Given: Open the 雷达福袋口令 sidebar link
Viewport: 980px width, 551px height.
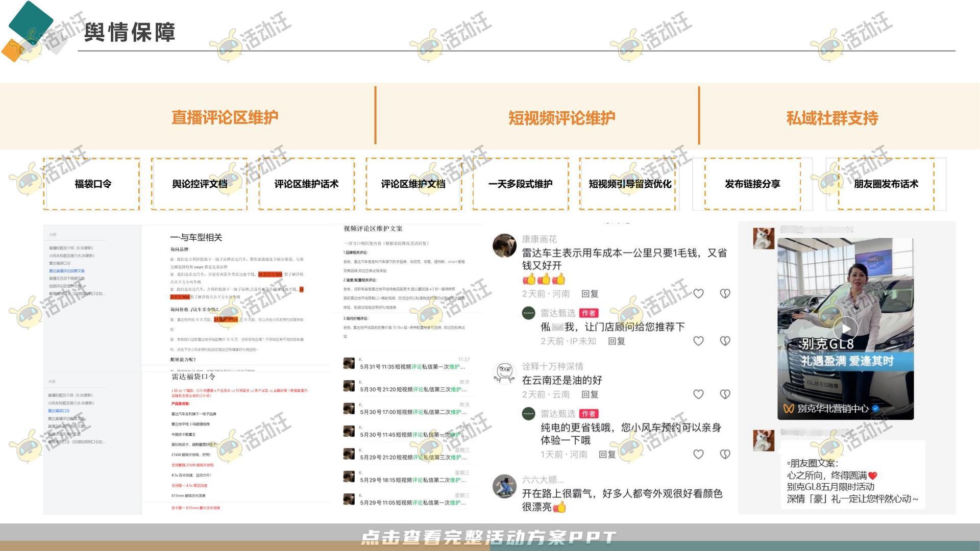Looking at the screenshot, I should pos(59,410).
